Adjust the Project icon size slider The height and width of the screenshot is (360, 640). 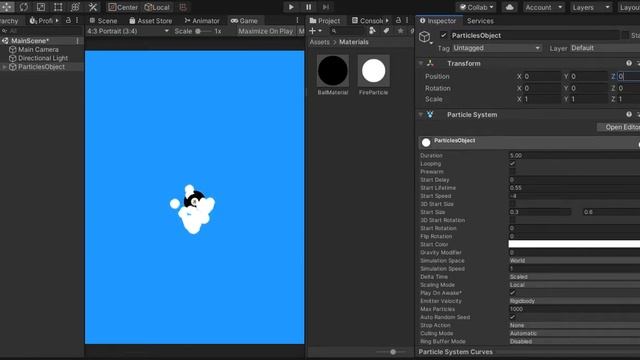[x=393, y=352]
